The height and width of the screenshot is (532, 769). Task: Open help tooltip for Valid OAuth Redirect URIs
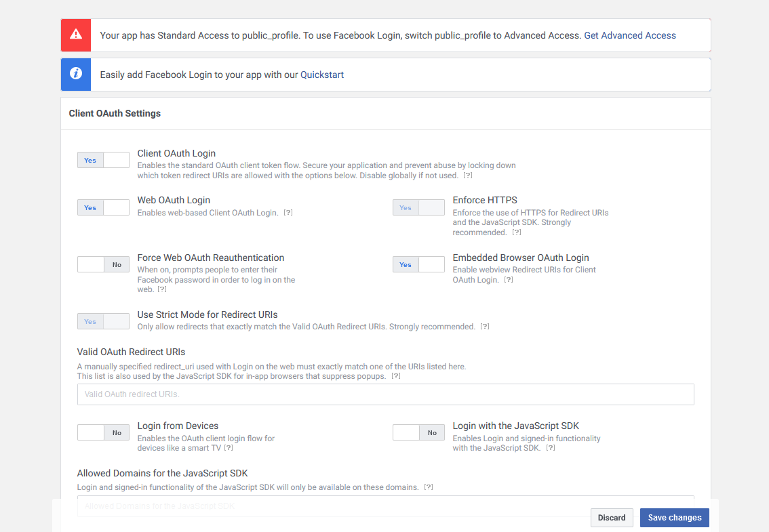396,376
